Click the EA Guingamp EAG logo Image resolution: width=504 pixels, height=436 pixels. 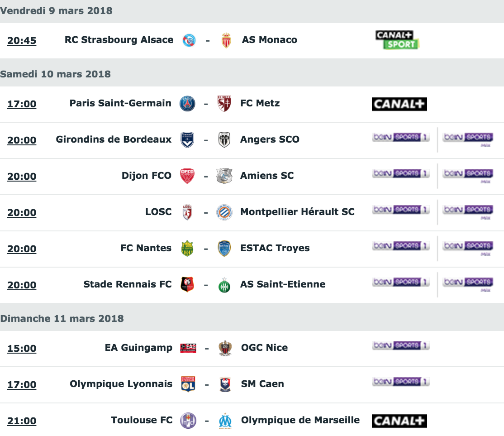coord(188,348)
